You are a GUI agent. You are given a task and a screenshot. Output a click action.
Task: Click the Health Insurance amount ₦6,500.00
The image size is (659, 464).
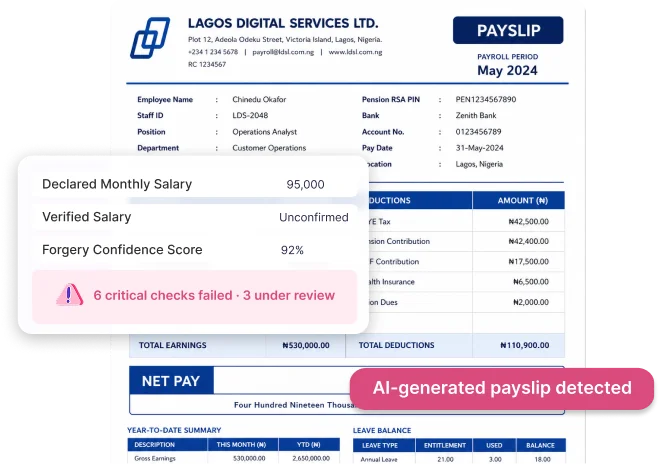coord(530,282)
